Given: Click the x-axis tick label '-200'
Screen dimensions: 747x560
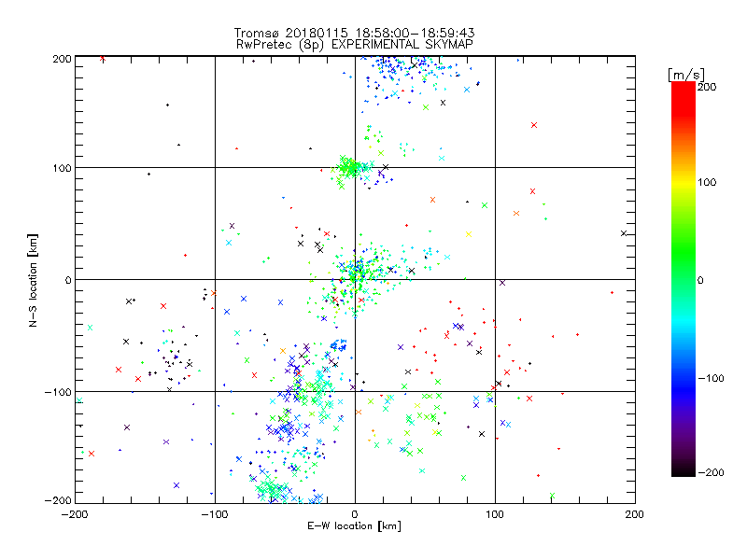Looking at the screenshot, I should coord(75,514).
